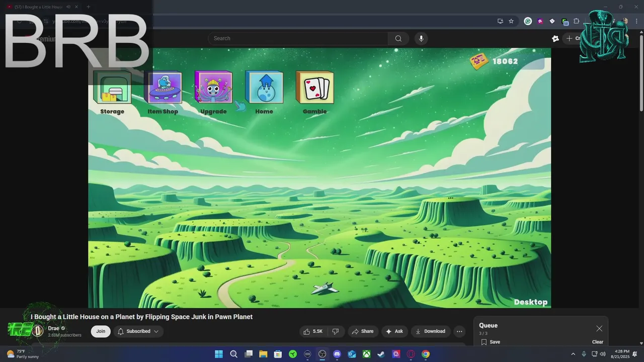Open Steam from the taskbar
Viewport: 644px width, 362px height.
tap(381, 354)
